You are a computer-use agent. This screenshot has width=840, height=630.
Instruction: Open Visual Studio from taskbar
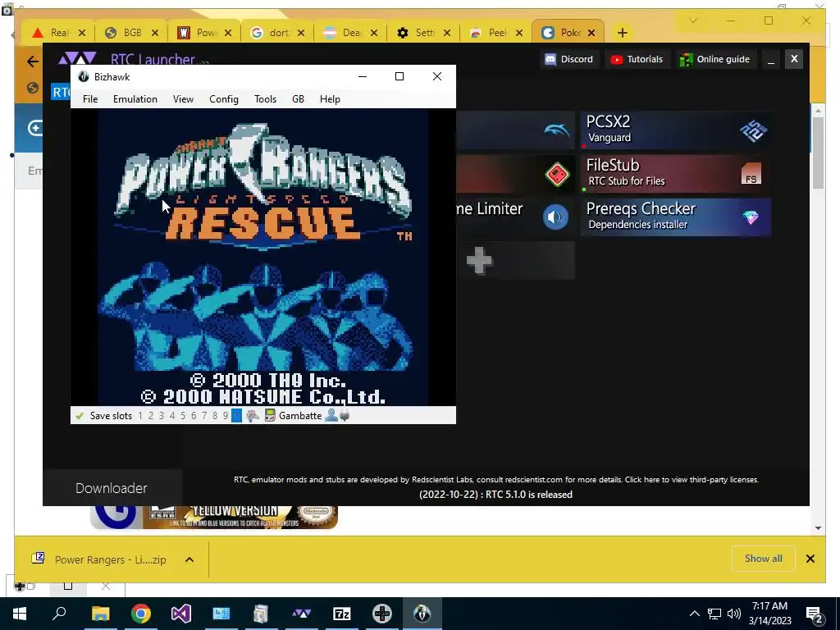[x=181, y=614]
